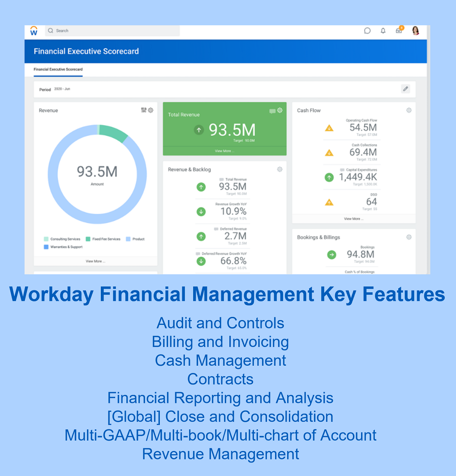Click the Bookings & Billings card title
This screenshot has width=456, height=476.
point(318,238)
